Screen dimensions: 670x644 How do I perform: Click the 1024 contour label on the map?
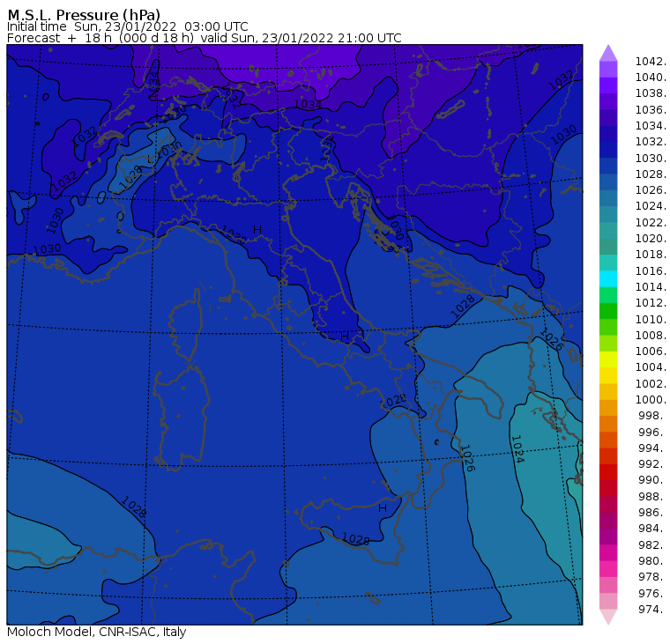pyautogui.click(x=517, y=448)
